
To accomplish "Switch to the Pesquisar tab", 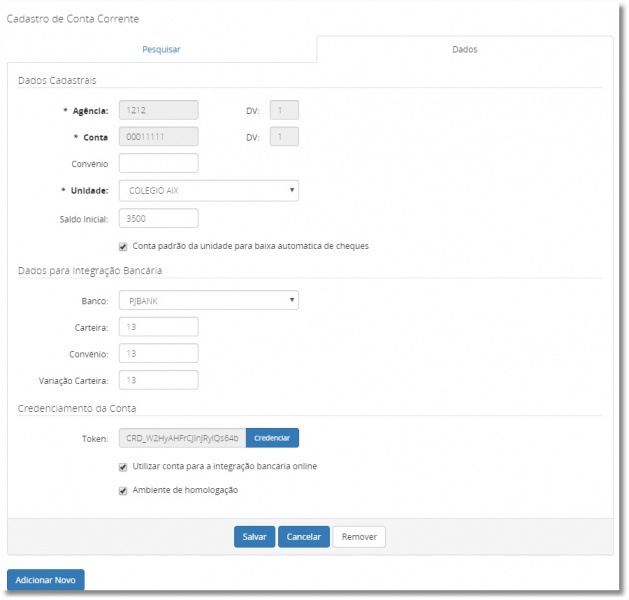I will tap(161, 49).
